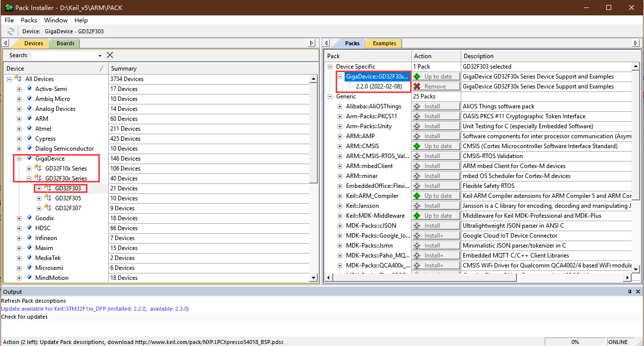Image resolution: width=644 pixels, height=346 pixels.
Task: Expand the GD32F305 device node
Action: pyautogui.click(x=39, y=198)
